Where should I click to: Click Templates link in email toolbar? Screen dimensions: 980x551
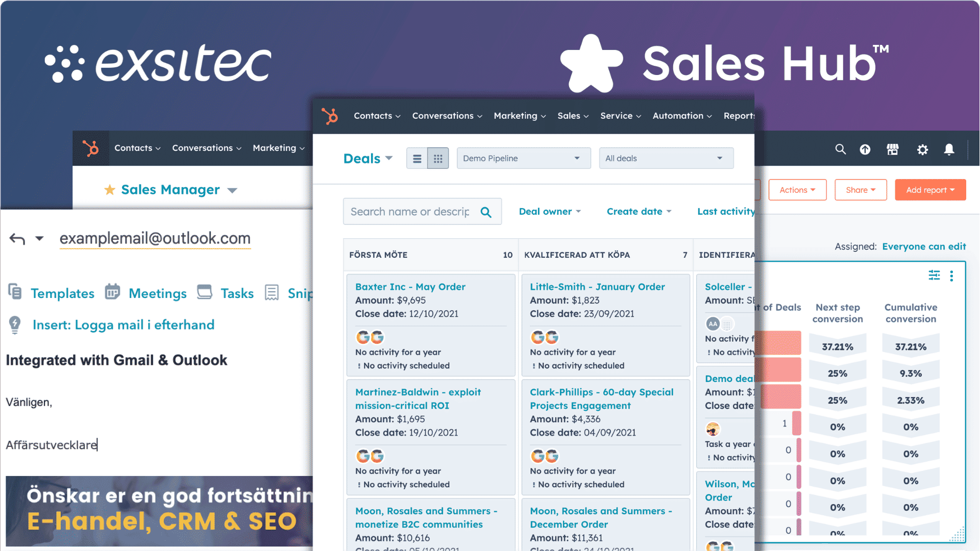point(62,293)
